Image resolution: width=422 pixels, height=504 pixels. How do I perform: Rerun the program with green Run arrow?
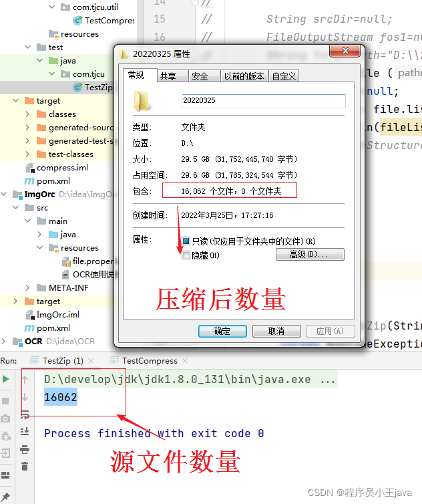(x=5, y=379)
